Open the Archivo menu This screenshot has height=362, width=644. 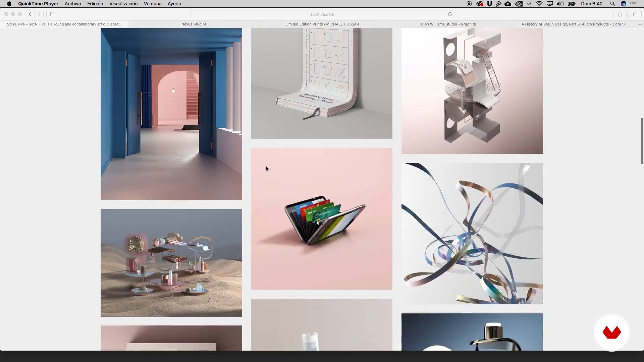pos(73,4)
